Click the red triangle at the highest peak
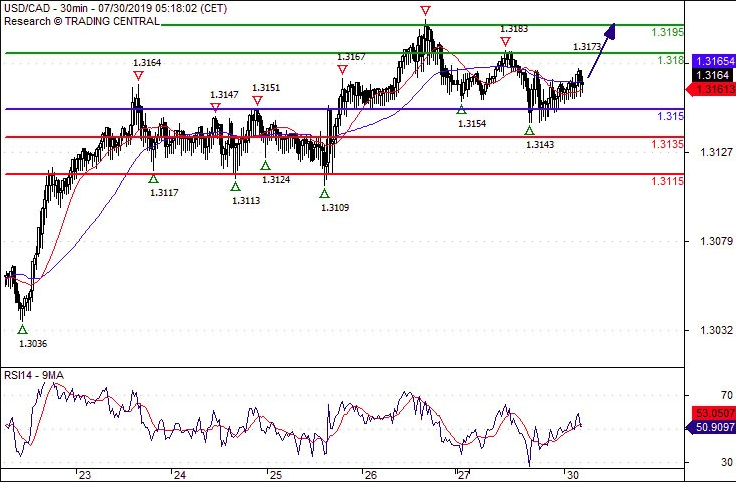 coord(426,11)
